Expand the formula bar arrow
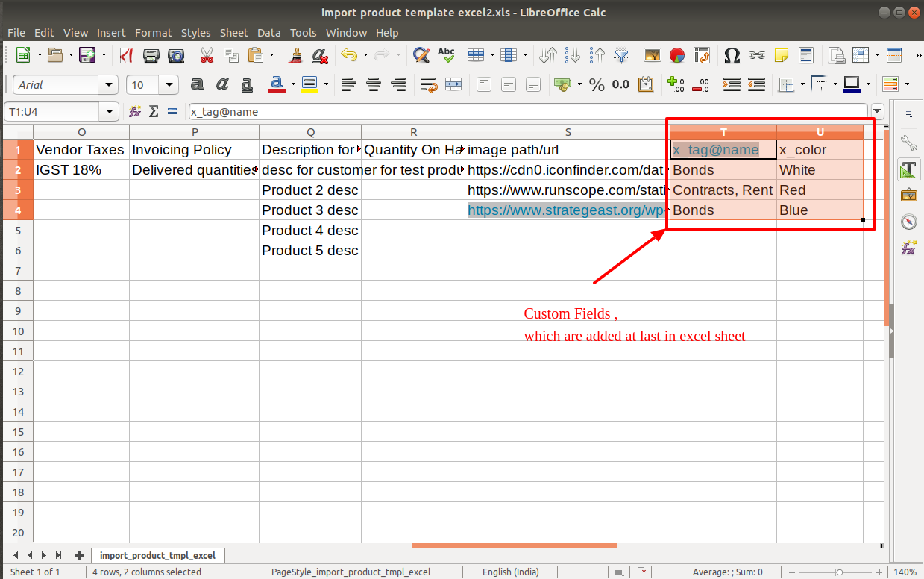The width and height of the screenshot is (924, 579). point(877,112)
